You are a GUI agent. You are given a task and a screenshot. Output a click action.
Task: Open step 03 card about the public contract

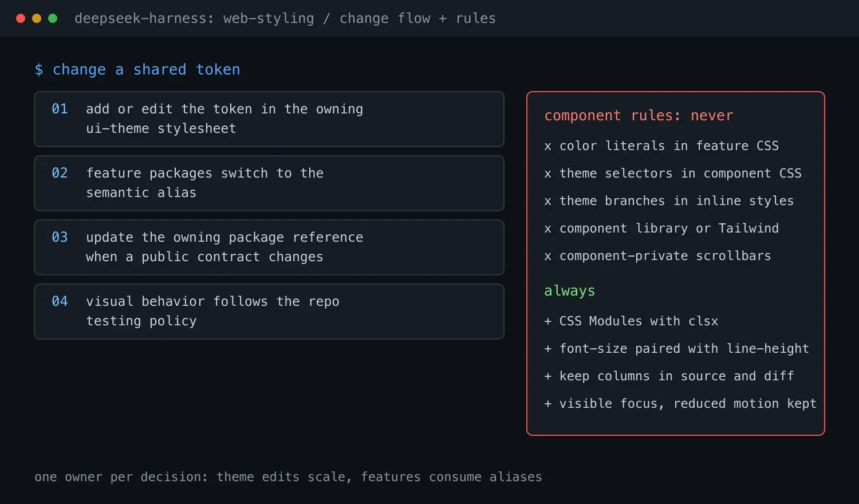point(269,247)
